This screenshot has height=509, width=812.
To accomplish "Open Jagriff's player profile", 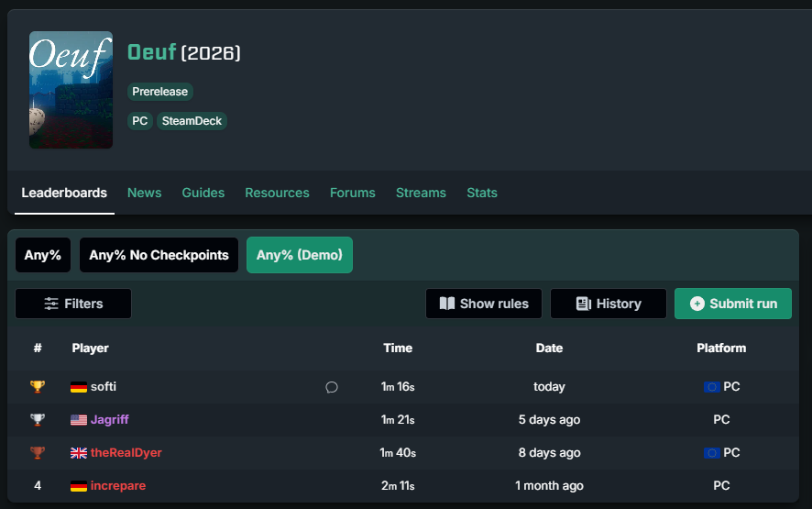I will (109, 419).
